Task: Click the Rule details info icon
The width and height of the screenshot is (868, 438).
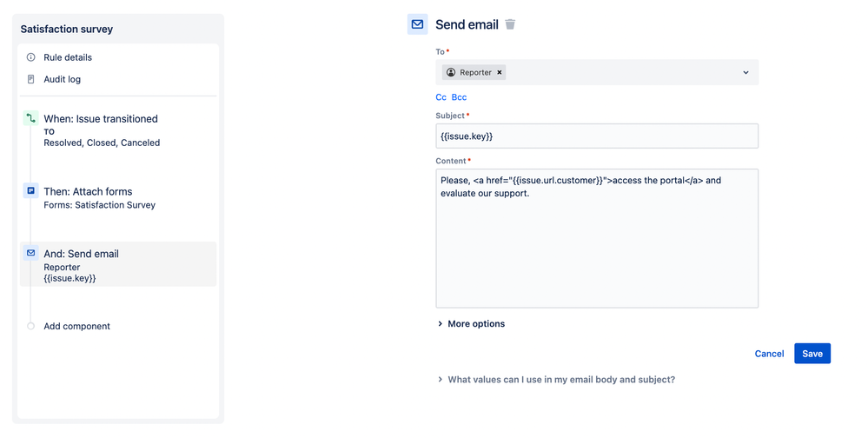Action: click(x=31, y=57)
